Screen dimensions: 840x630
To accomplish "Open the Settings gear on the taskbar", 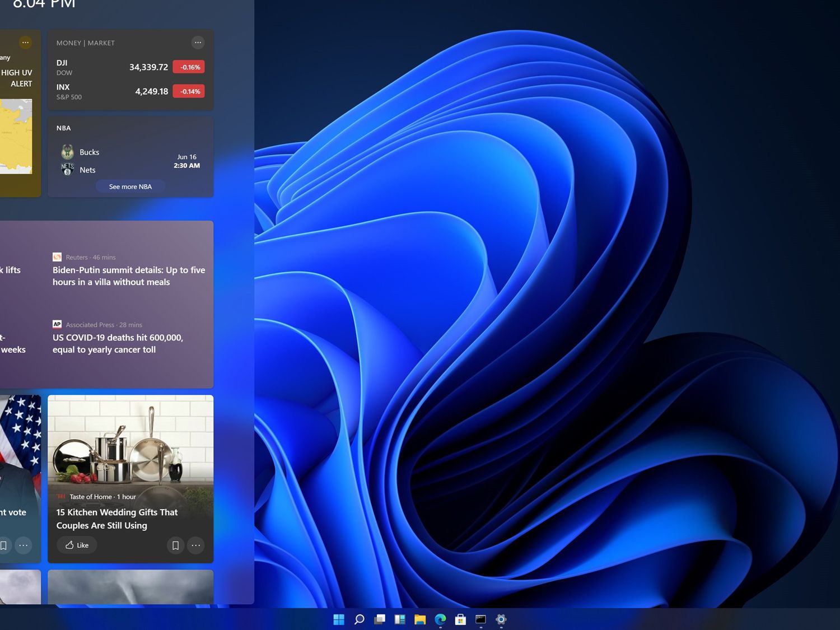I will pyautogui.click(x=501, y=619).
